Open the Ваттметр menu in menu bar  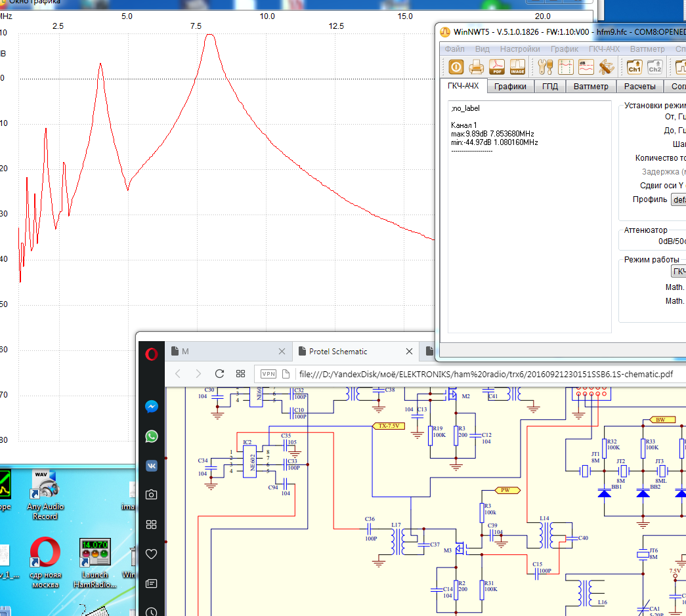click(x=647, y=49)
